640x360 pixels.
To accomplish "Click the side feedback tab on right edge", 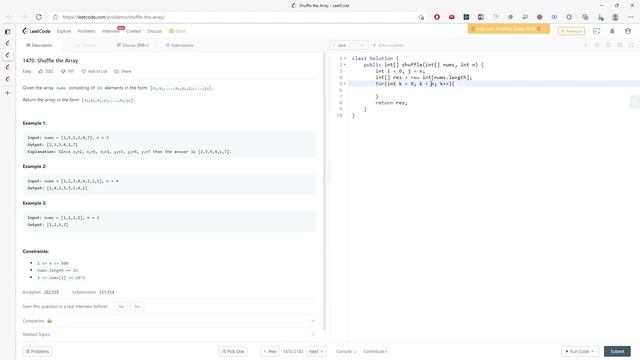I will pyautogui.click(x=635, y=102).
